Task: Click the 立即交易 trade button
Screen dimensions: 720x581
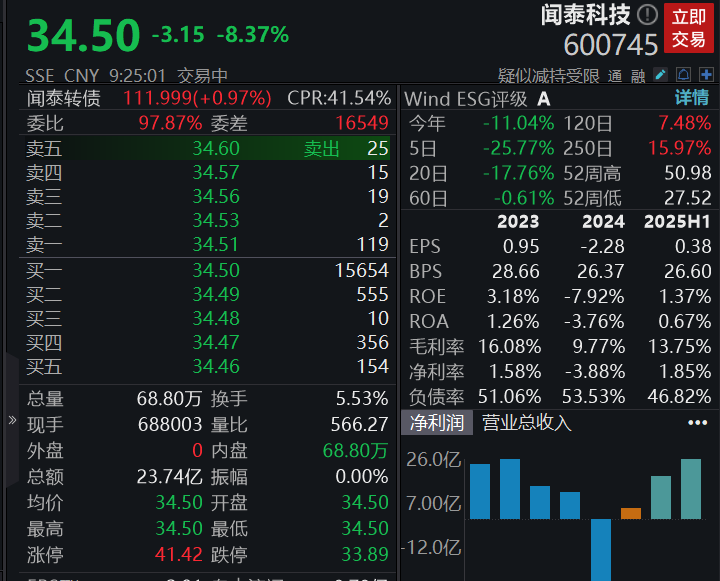Action: pos(688,28)
